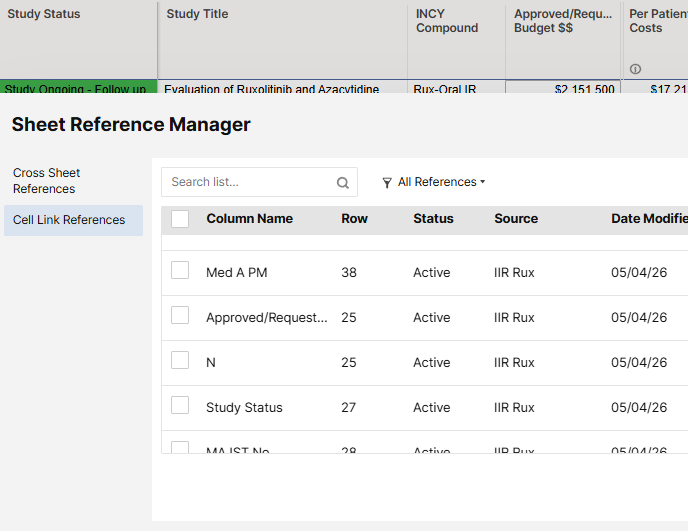Click the Study Ongoing - Follow up cell
This screenshot has width=688, height=531.
(79, 87)
